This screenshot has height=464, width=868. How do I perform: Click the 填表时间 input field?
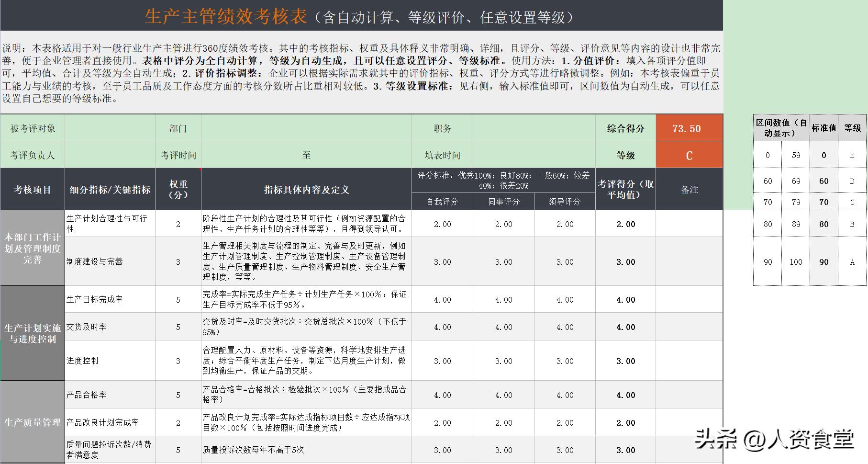pyautogui.click(x=533, y=155)
